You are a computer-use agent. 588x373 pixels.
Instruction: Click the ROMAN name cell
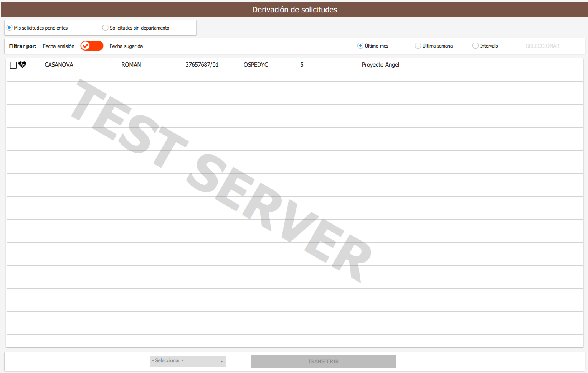pos(131,65)
